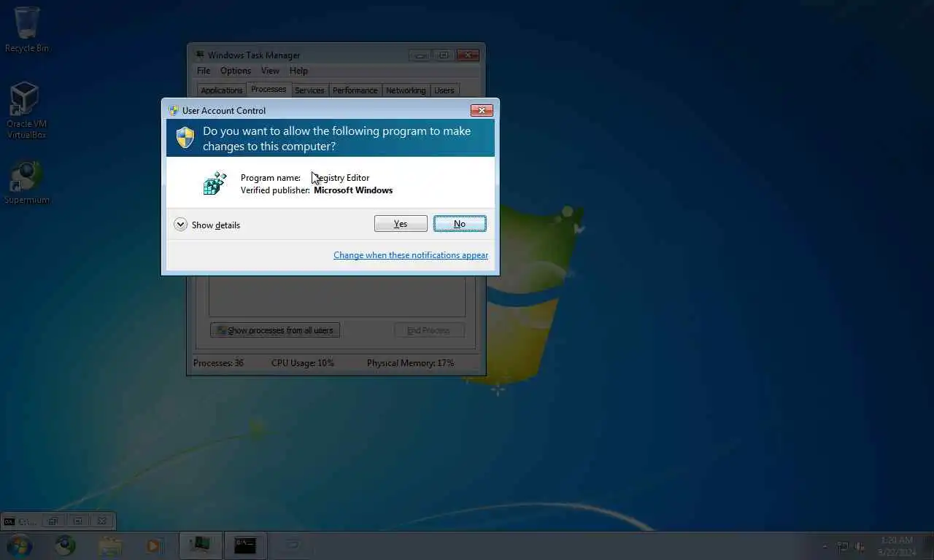Select the Supermium desktop shortcut
This screenshot has height=560, width=934.
27,183
